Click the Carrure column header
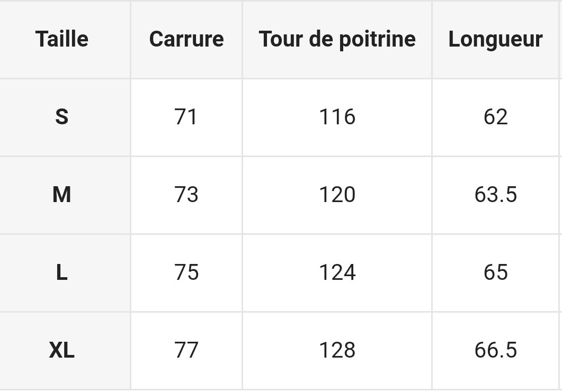Screen dimensions: 562x392 (186, 39)
